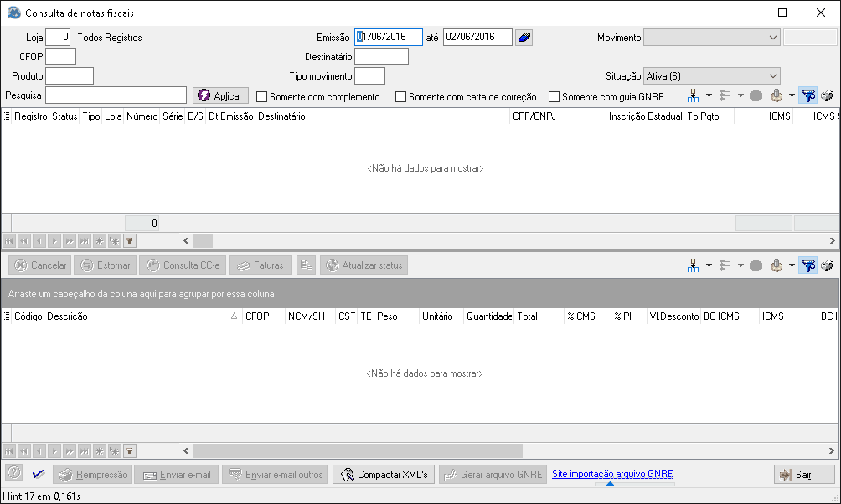Screen dimensions: 841x504
Task: Click the upper grid column chooser icon
Action: 7,116
